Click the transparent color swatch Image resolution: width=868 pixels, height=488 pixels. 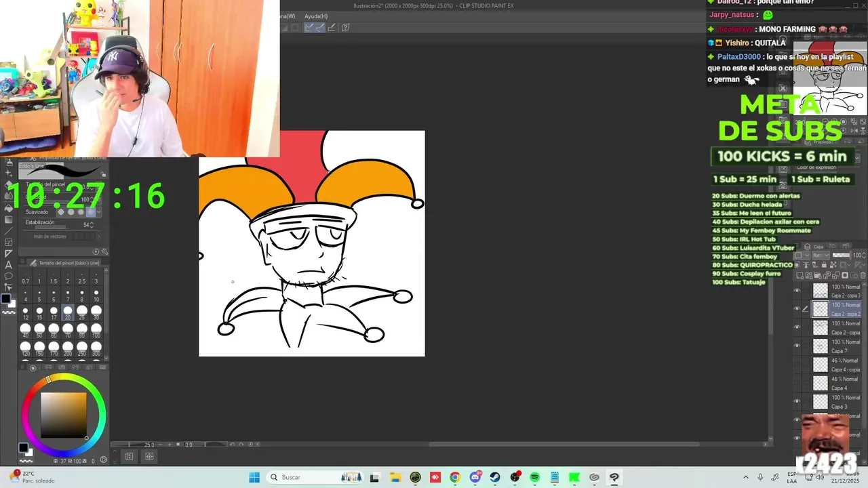[x=9, y=312]
